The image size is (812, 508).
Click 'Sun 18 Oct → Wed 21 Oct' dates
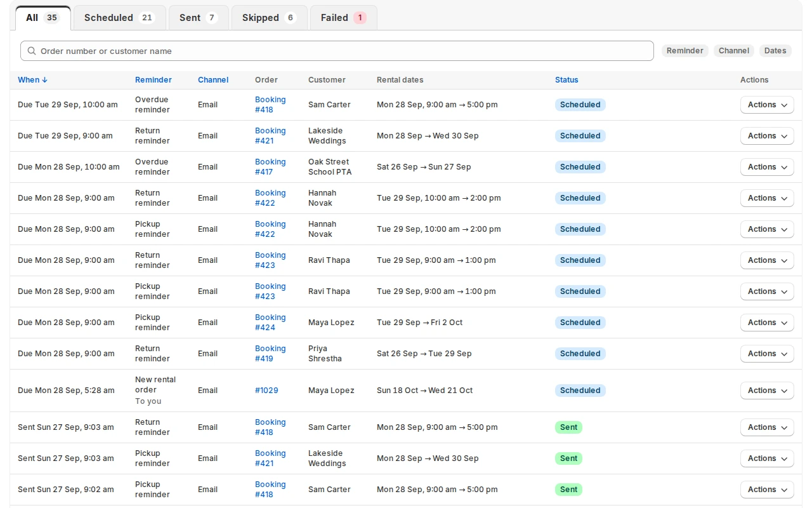click(x=424, y=391)
